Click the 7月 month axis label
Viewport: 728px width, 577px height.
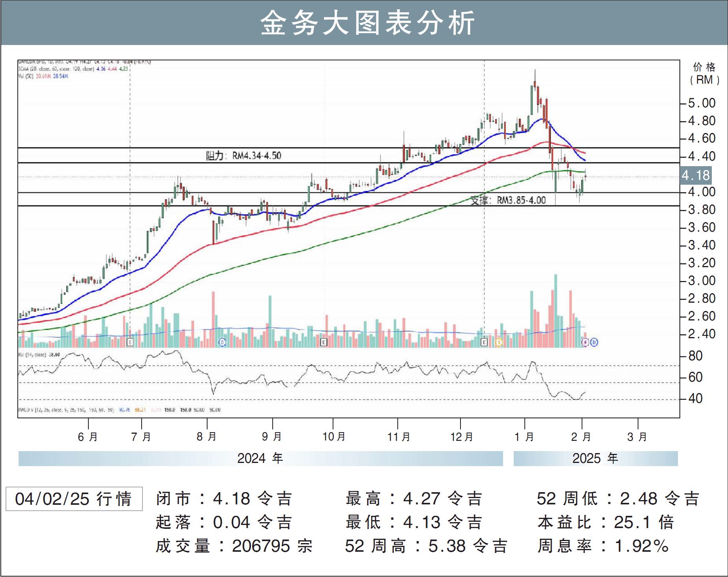[141, 437]
